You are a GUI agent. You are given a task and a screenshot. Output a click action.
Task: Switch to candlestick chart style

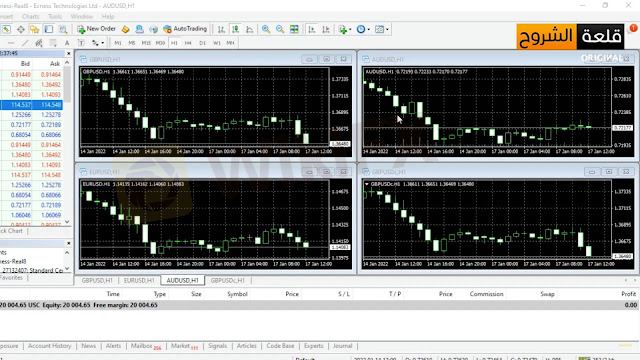point(236,29)
